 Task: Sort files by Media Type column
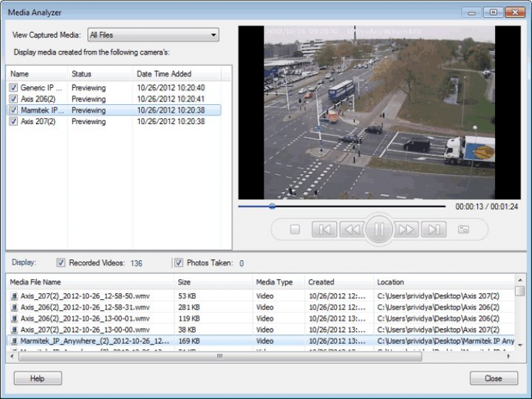tap(274, 282)
